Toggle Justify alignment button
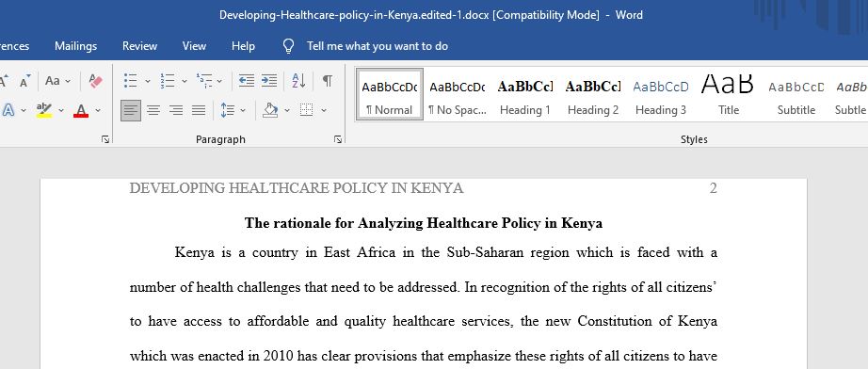The image size is (868, 369). 199,111
